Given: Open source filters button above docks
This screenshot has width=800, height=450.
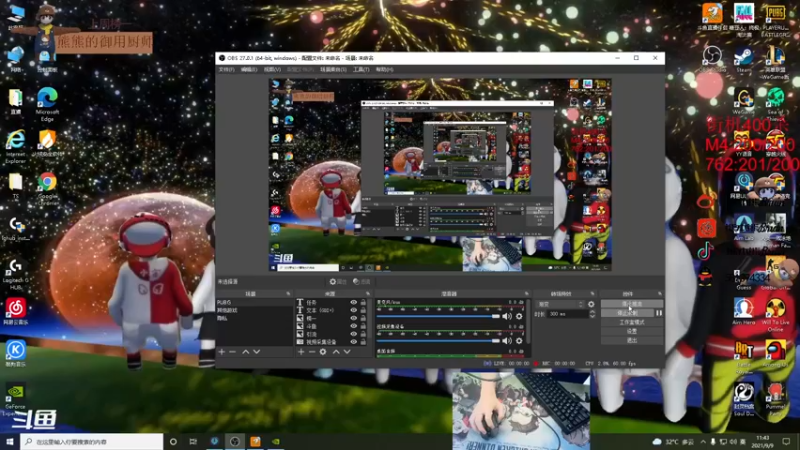Looking at the screenshot, I should (x=361, y=282).
